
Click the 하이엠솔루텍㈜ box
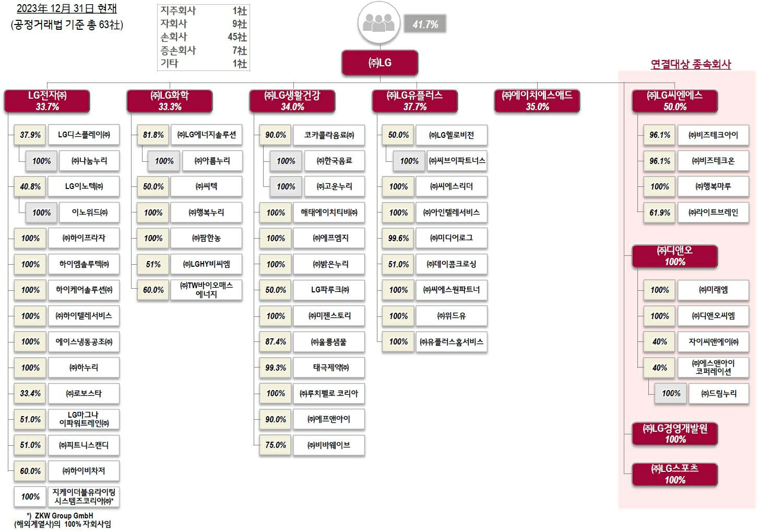pos(84,264)
